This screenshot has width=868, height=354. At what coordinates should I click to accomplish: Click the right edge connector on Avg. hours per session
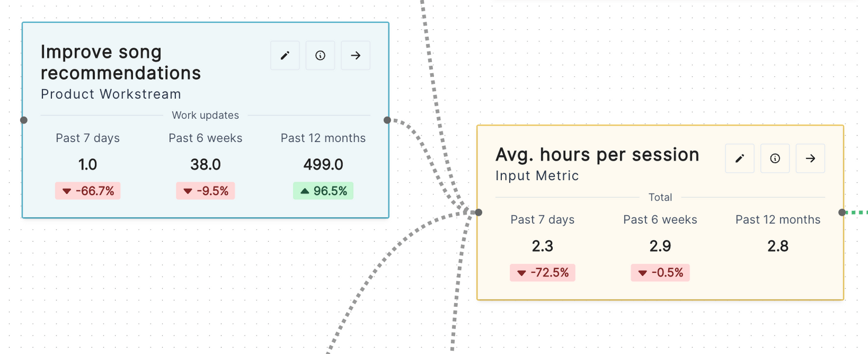[841, 213]
